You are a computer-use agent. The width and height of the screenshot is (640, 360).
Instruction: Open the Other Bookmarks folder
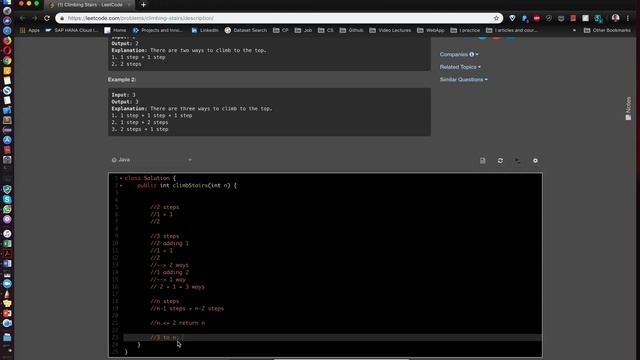(x=607, y=30)
